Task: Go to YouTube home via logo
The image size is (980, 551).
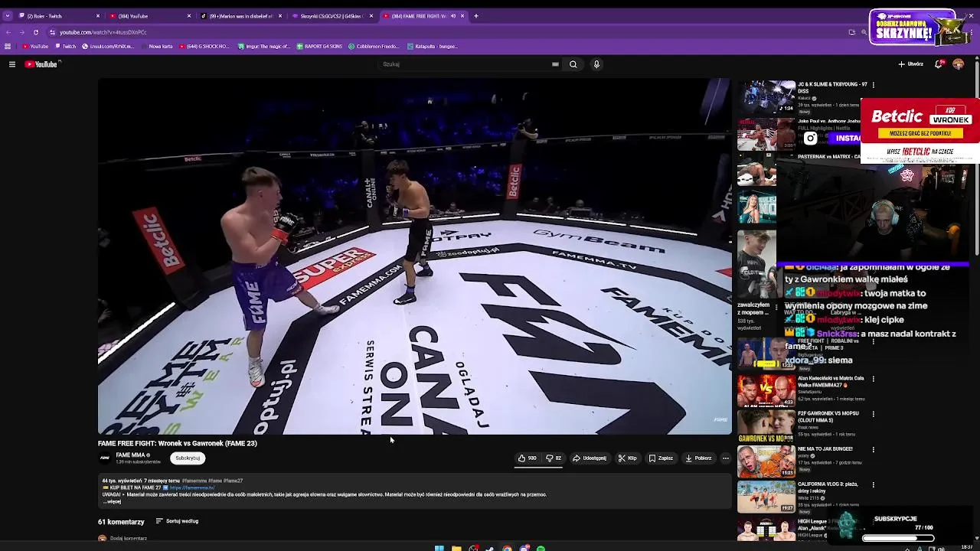Action: pyautogui.click(x=41, y=64)
